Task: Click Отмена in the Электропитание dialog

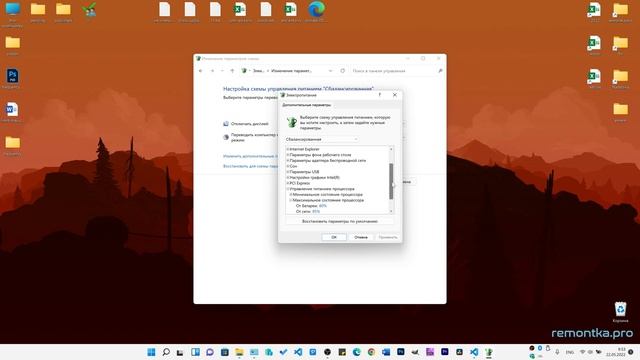Action: (361, 237)
